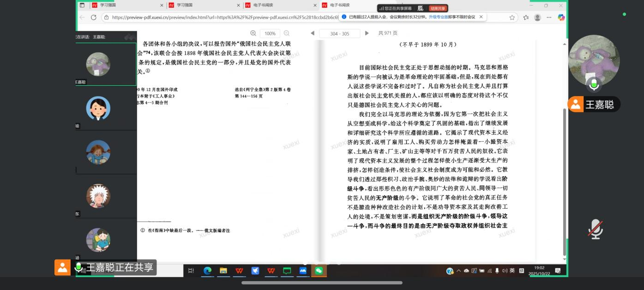Click the 304 - 305 page number field

[x=340, y=34]
